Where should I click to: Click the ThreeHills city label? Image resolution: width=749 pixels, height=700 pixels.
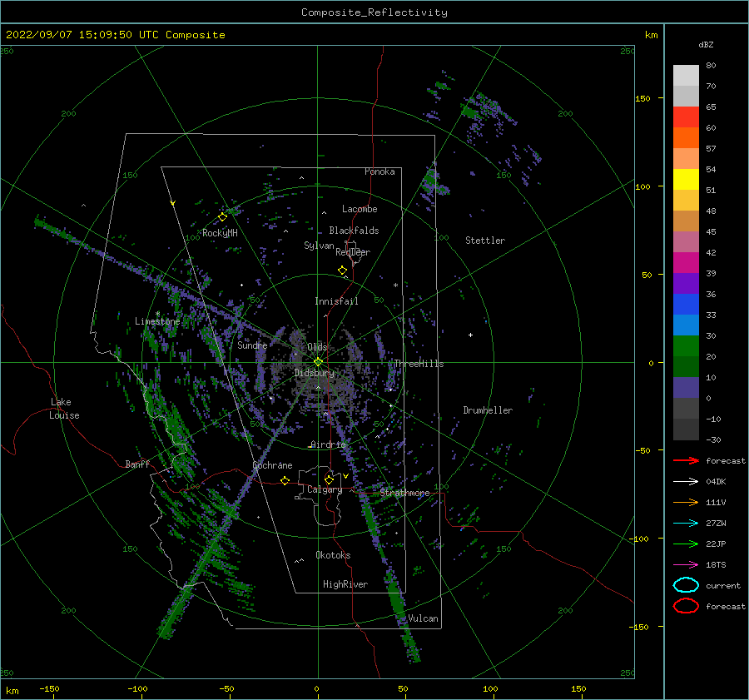419,364
